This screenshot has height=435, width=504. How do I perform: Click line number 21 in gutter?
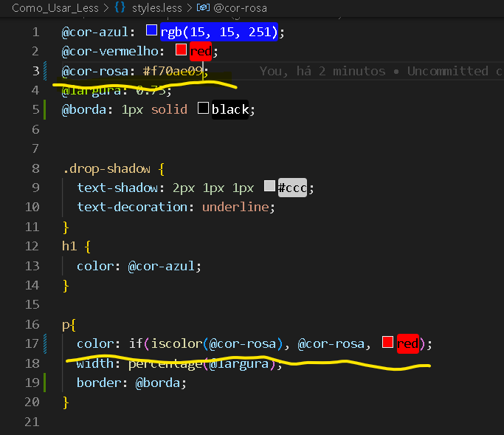pyautogui.click(x=32, y=422)
